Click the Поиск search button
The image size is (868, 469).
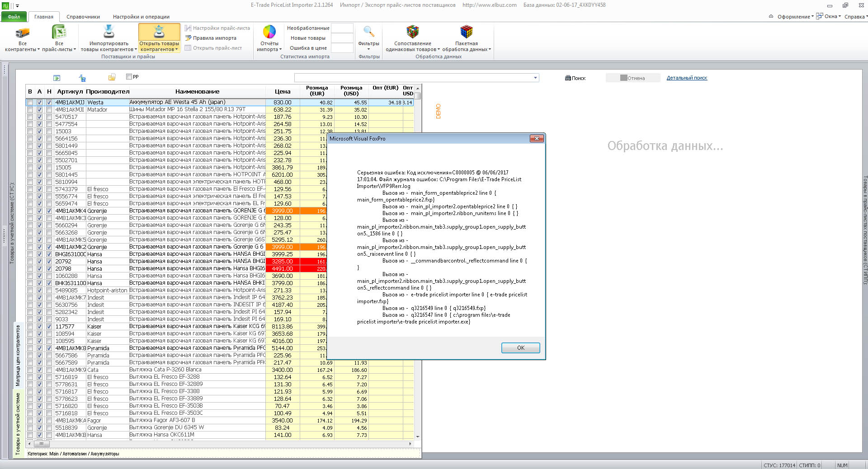(575, 78)
